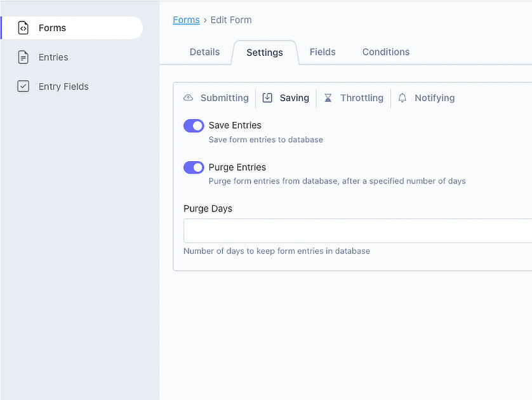This screenshot has height=400, width=532.
Task: Open the Details tab
Action: (x=204, y=52)
